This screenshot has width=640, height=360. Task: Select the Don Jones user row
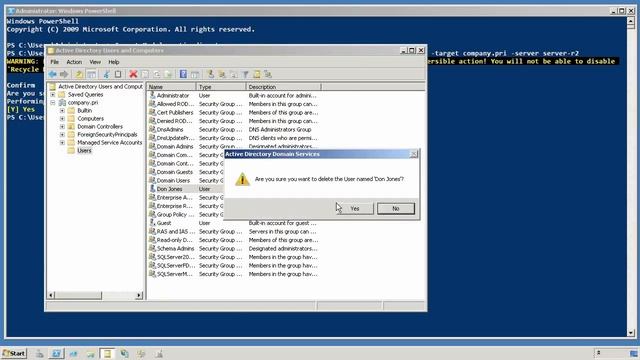186,189
